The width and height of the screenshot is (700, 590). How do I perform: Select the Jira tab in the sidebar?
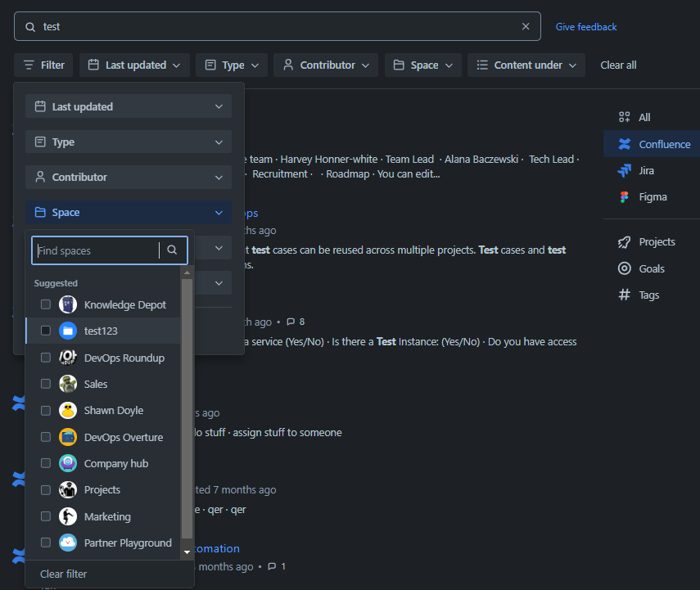tap(652, 170)
